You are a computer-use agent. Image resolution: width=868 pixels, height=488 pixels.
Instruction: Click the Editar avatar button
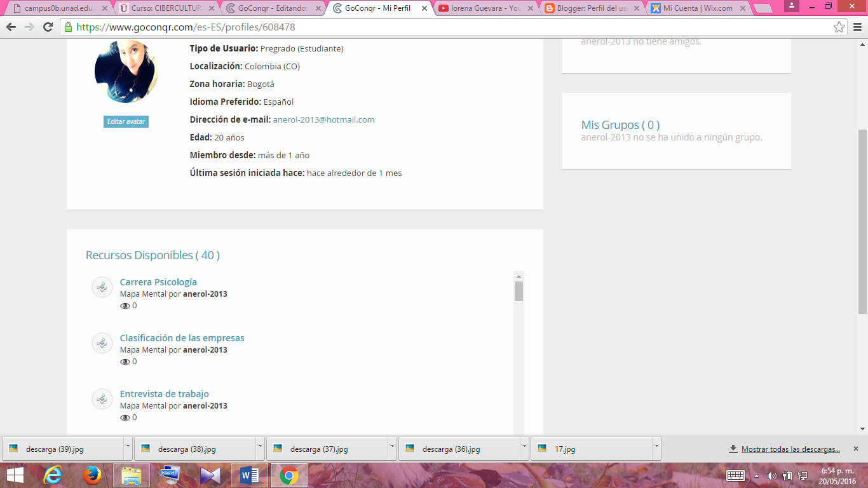(x=126, y=121)
